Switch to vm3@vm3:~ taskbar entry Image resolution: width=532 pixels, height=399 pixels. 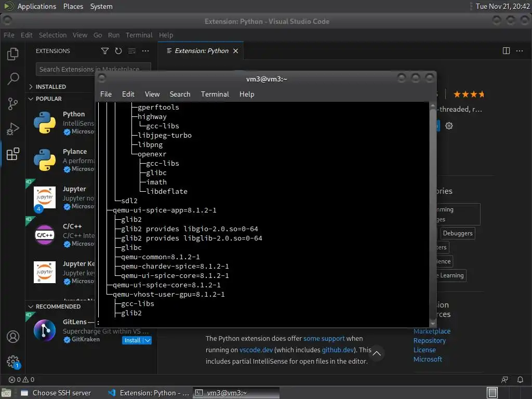pyautogui.click(x=236, y=393)
